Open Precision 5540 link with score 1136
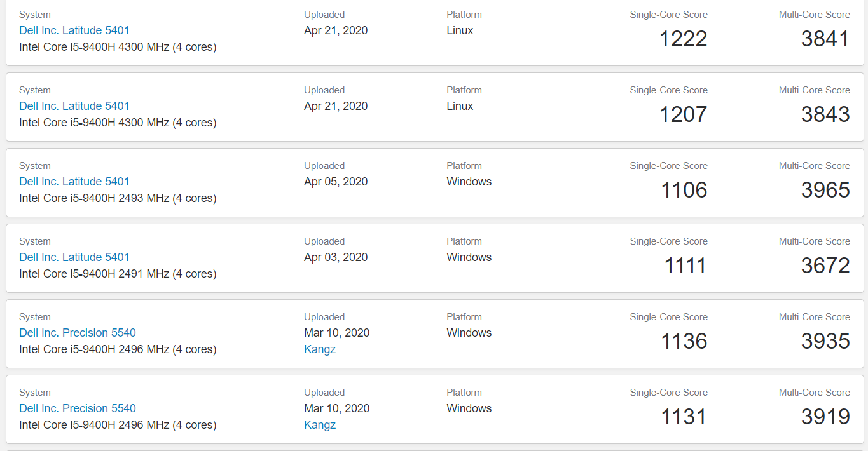Screen dimensions: 868x451 tap(78, 333)
